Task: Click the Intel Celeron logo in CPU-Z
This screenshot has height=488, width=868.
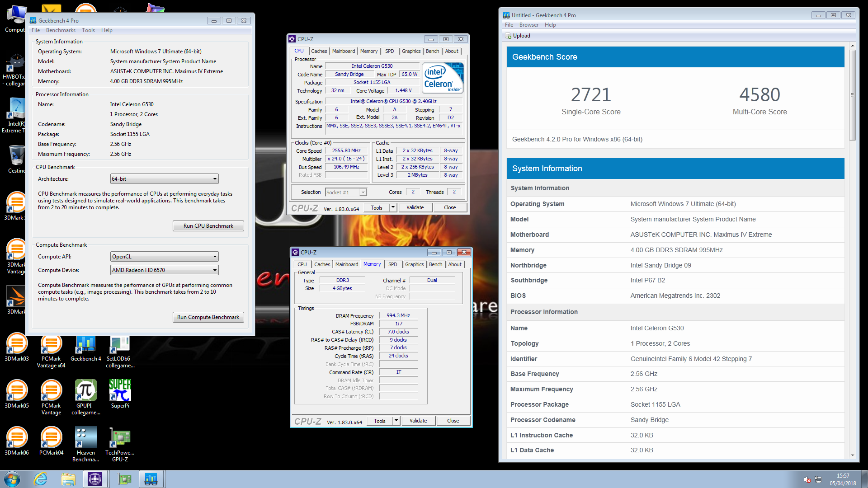Action: (443, 78)
